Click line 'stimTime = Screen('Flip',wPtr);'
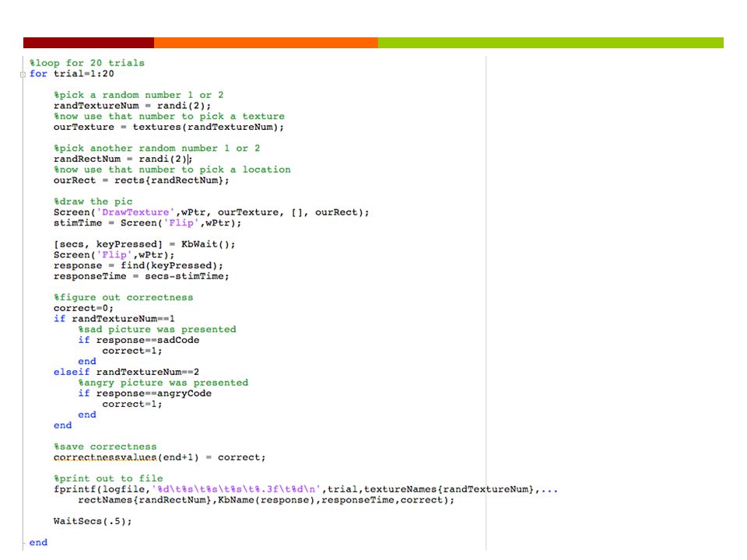This screenshot has height=560, width=747. [x=147, y=223]
